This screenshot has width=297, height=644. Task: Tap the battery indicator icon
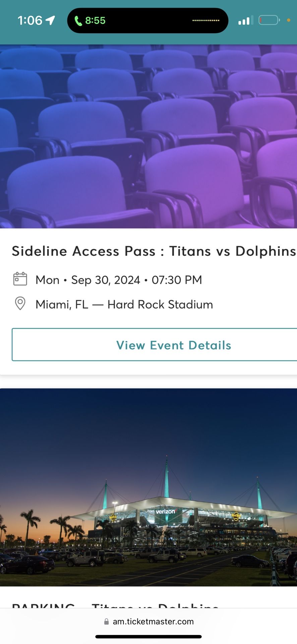coord(269,20)
